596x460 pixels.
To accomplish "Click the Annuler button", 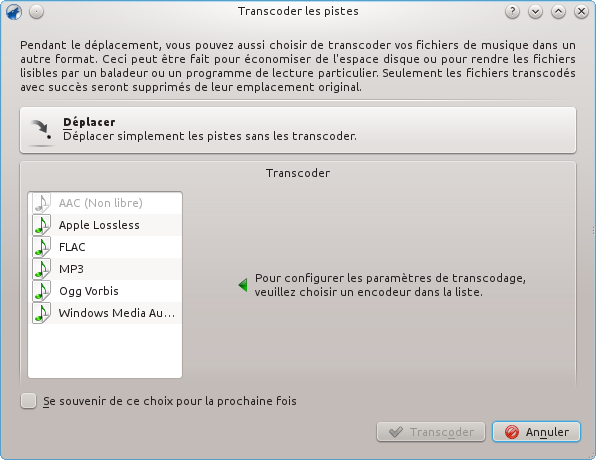I will [536, 432].
